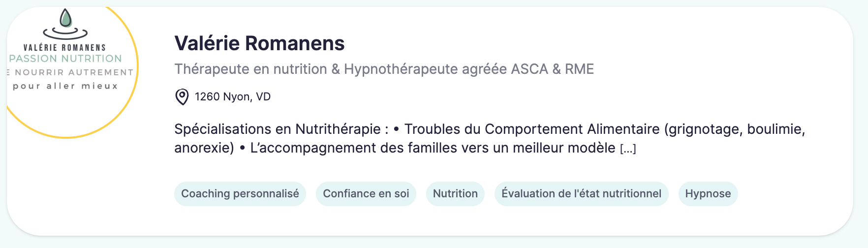Image resolution: width=868 pixels, height=248 pixels.
Task: Click the Thérapeute en nutrition subtitle
Action: click(384, 69)
